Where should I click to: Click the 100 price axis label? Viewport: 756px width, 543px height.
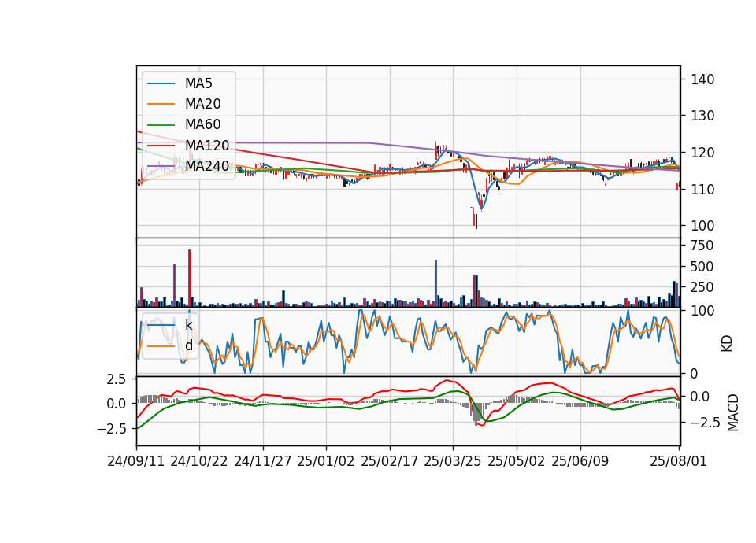pos(702,226)
